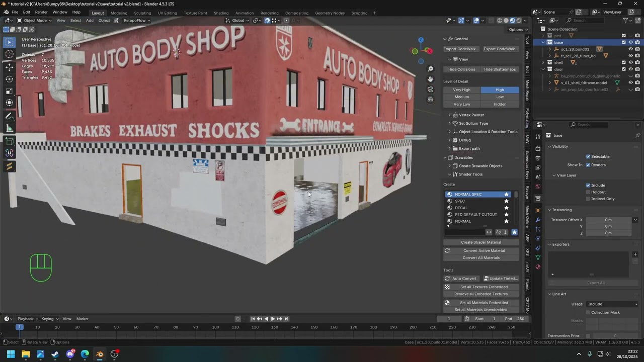This screenshot has height=362, width=644.
Task: Enable Indirect Only checkbox
Action: [x=588, y=199]
